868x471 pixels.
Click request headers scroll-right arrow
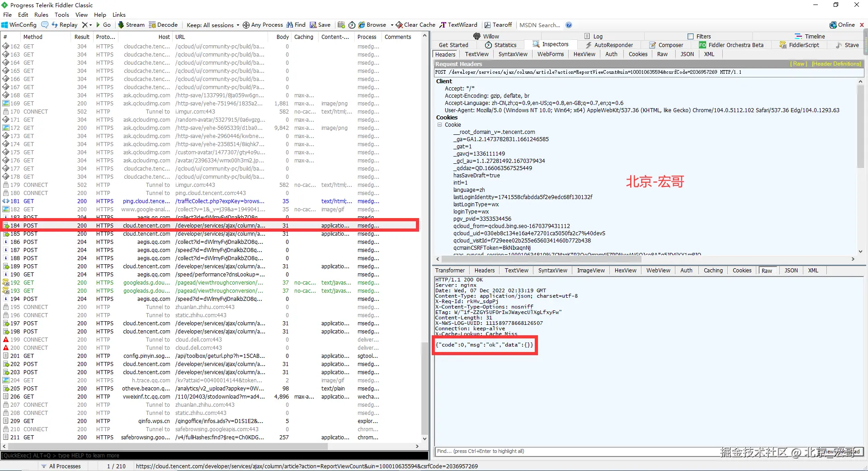click(853, 259)
